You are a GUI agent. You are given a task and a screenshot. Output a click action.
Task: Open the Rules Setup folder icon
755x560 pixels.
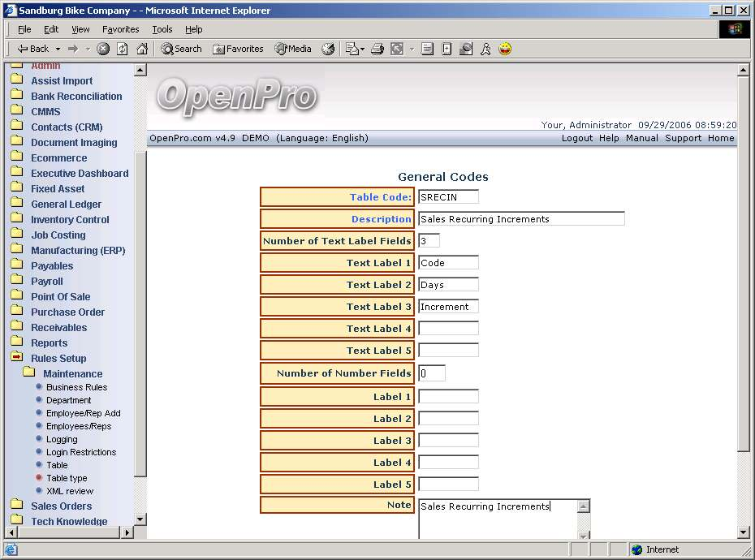pos(16,358)
